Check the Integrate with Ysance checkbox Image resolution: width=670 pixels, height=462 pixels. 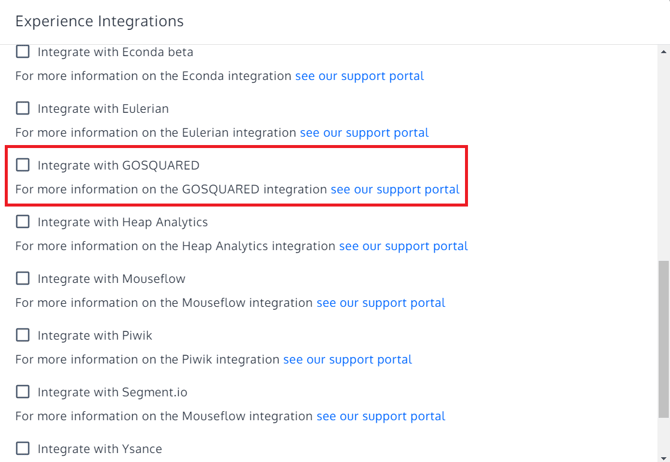23,449
